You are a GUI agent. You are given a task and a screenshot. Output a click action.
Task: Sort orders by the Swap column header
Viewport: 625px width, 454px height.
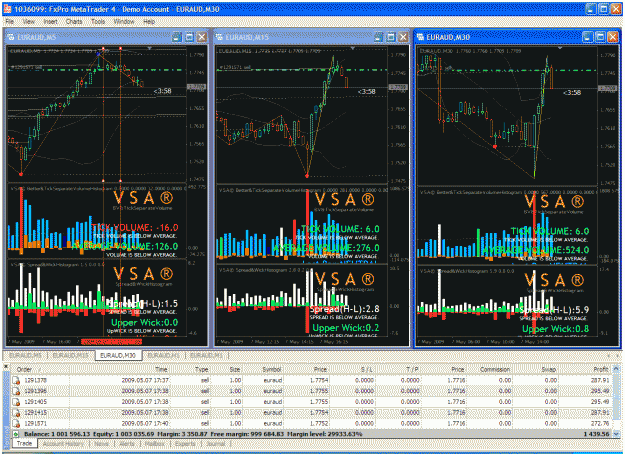536,369
